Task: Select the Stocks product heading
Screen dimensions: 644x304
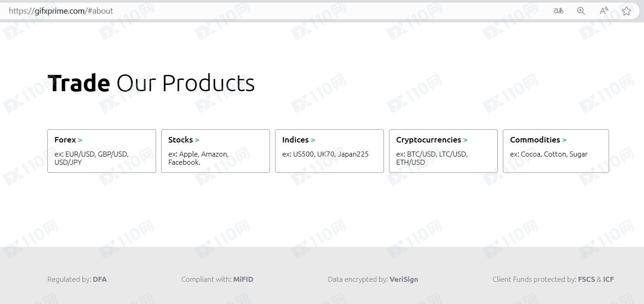Action: [x=180, y=140]
